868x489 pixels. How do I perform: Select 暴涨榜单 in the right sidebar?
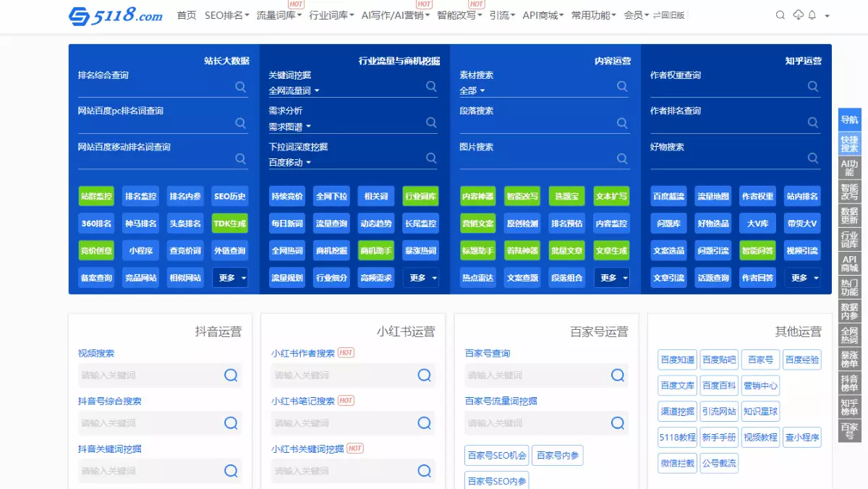849,360
